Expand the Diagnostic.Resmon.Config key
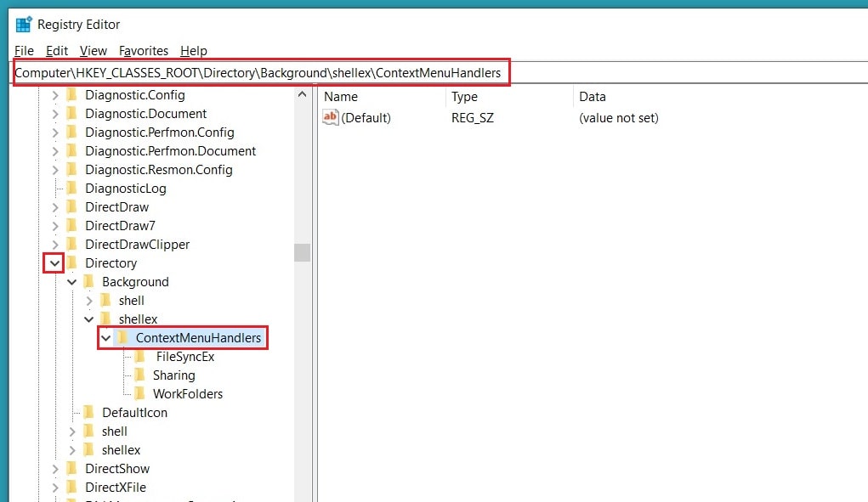Viewport: 868px width, 502px height. tap(54, 170)
